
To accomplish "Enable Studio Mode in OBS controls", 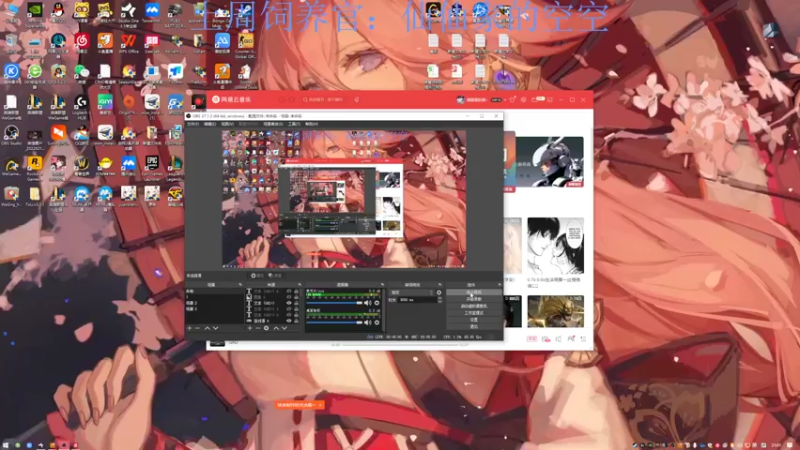I will [473, 313].
